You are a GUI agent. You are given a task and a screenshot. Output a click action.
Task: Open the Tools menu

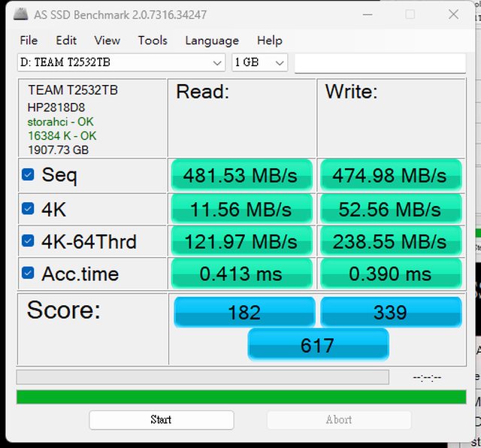coord(153,41)
